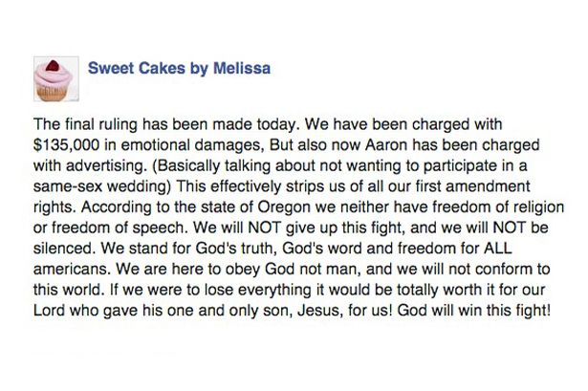Click the phrase freedom of religion

(479, 206)
